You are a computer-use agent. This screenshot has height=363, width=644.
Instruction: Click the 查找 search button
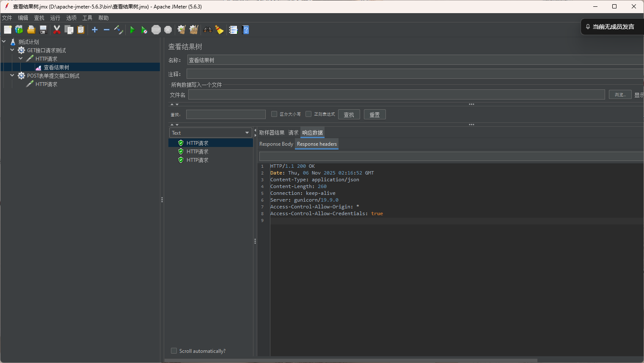[x=349, y=115]
